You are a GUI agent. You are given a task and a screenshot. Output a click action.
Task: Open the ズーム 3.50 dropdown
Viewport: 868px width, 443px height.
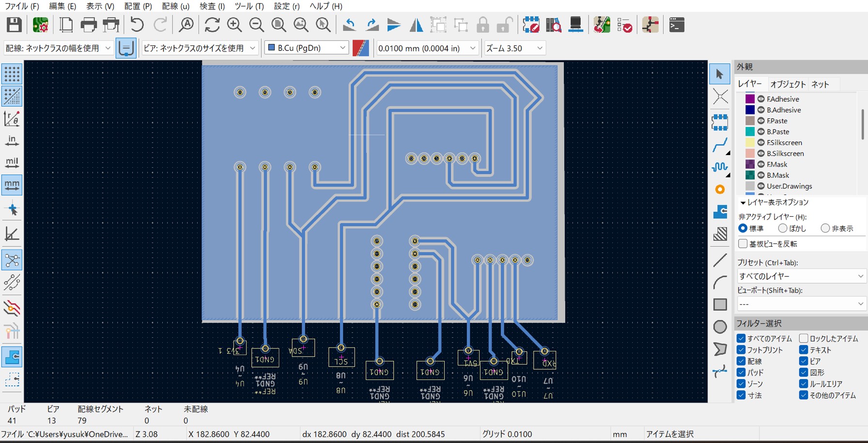514,48
